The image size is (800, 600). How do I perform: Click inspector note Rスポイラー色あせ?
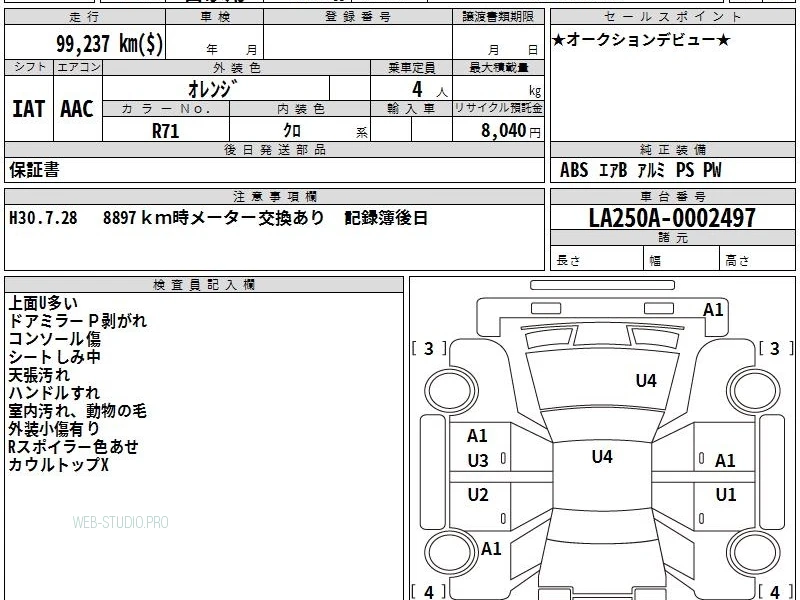pos(73,446)
